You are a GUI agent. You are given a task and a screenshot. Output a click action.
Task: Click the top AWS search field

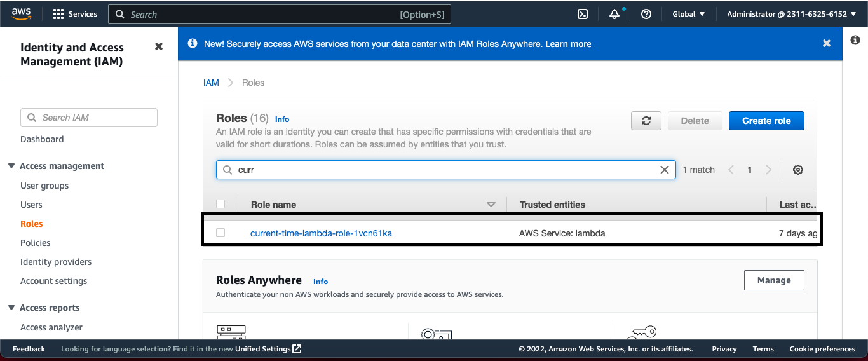tap(280, 15)
